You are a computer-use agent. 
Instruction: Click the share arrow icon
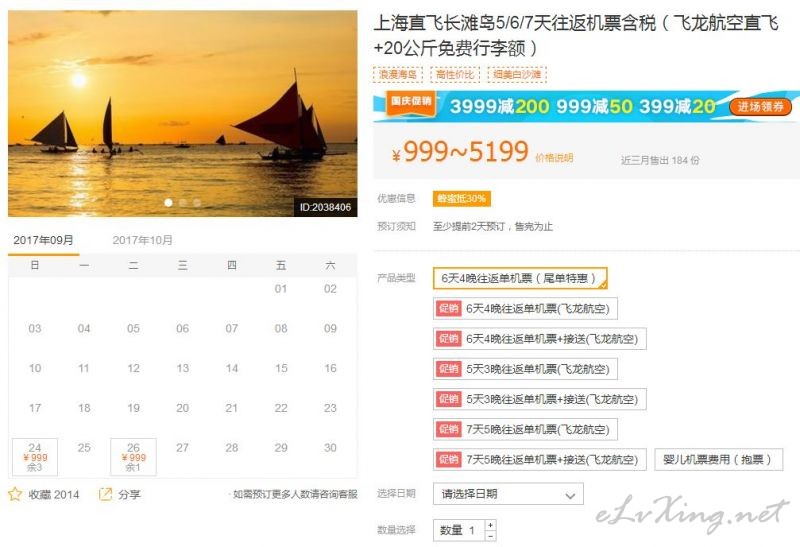click(x=105, y=494)
